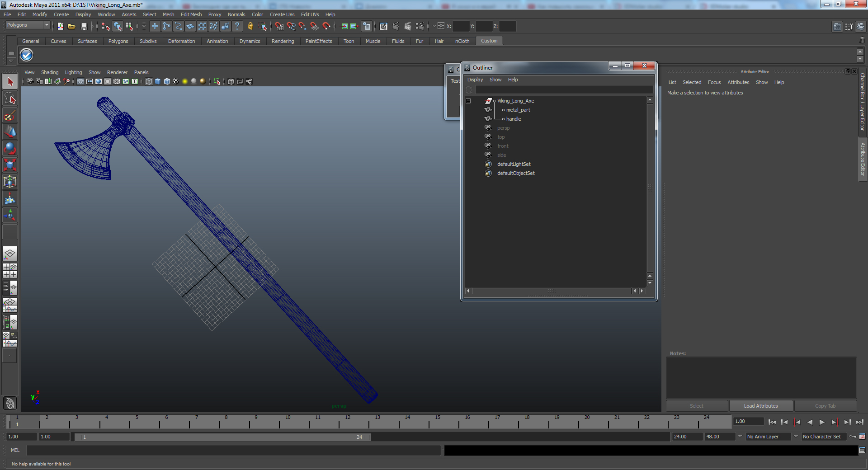Open Outliner Display menu
The image size is (868, 470).
point(475,80)
